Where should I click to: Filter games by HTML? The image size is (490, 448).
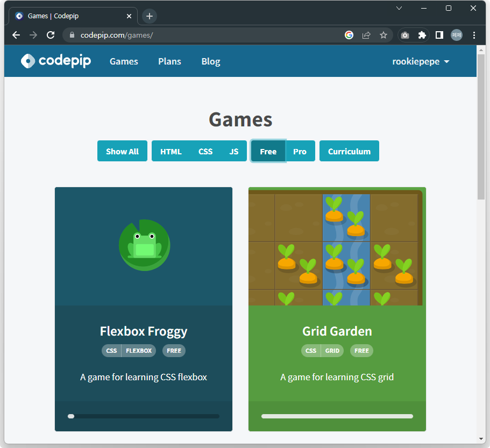(x=171, y=151)
